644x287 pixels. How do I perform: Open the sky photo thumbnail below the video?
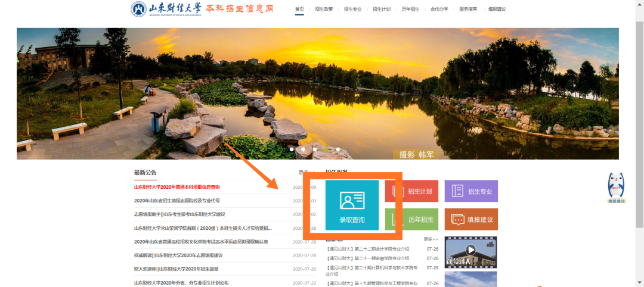(x=470, y=279)
